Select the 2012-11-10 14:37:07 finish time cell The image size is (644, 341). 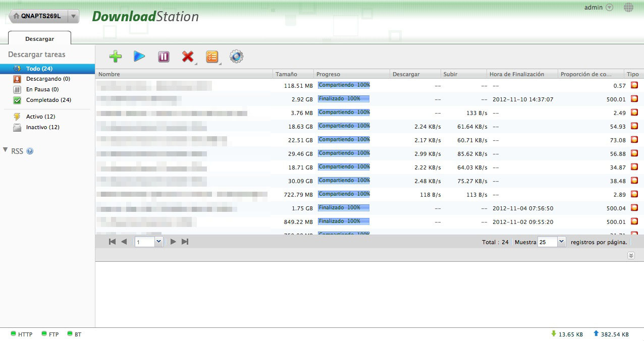523,99
